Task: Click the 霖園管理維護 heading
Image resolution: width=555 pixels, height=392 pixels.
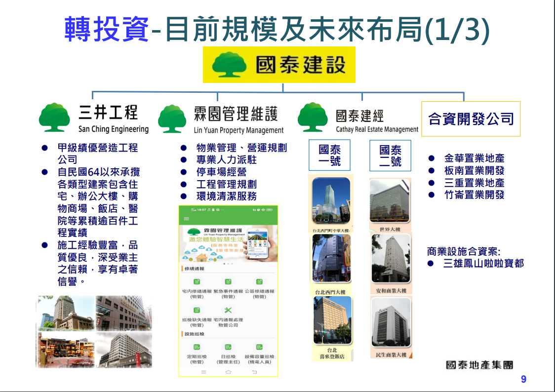Action: click(x=236, y=114)
